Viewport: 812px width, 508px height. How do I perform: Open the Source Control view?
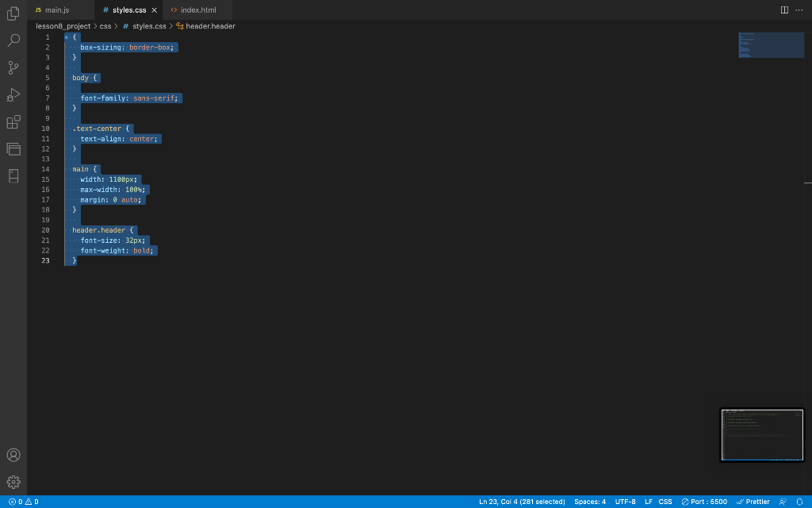click(x=13, y=67)
